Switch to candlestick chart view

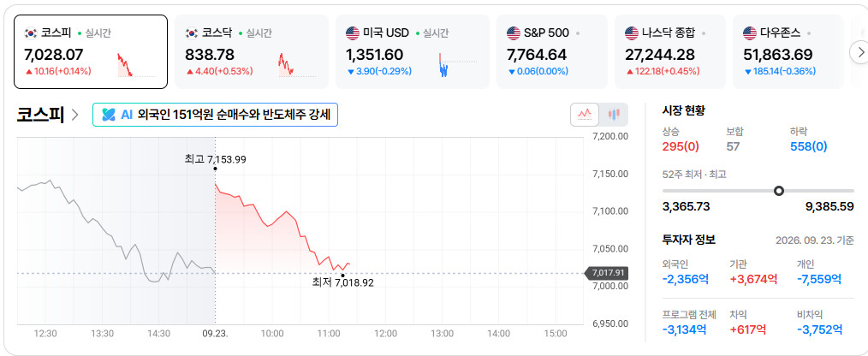(x=614, y=115)
